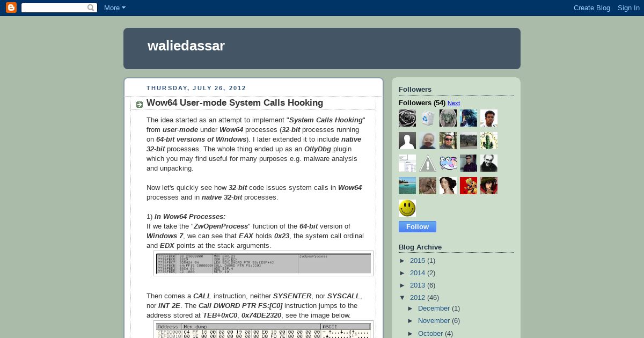
Task: Open the joker face follower avatar
Action: point(489,163)
